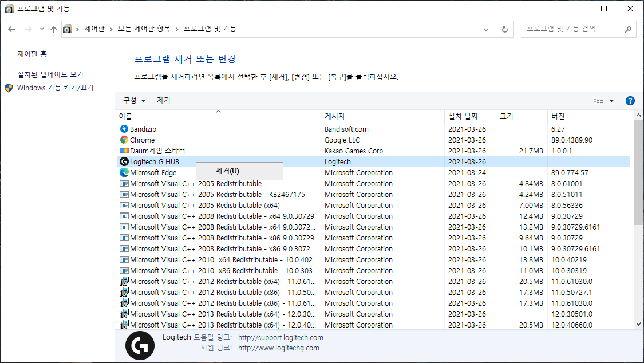The image size is (644, 363).
Task: Click the forward navigation arrow
Action: tap(29, 29)
